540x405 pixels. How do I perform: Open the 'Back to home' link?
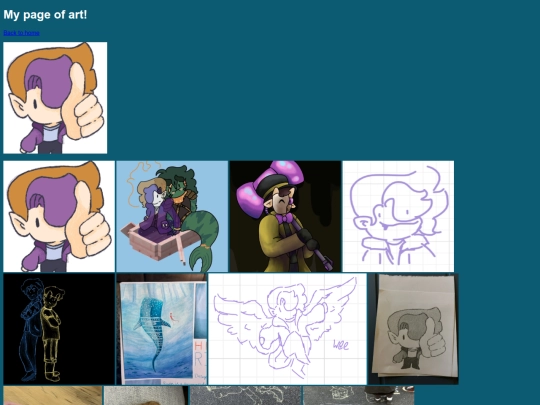[x=21, y=33]
